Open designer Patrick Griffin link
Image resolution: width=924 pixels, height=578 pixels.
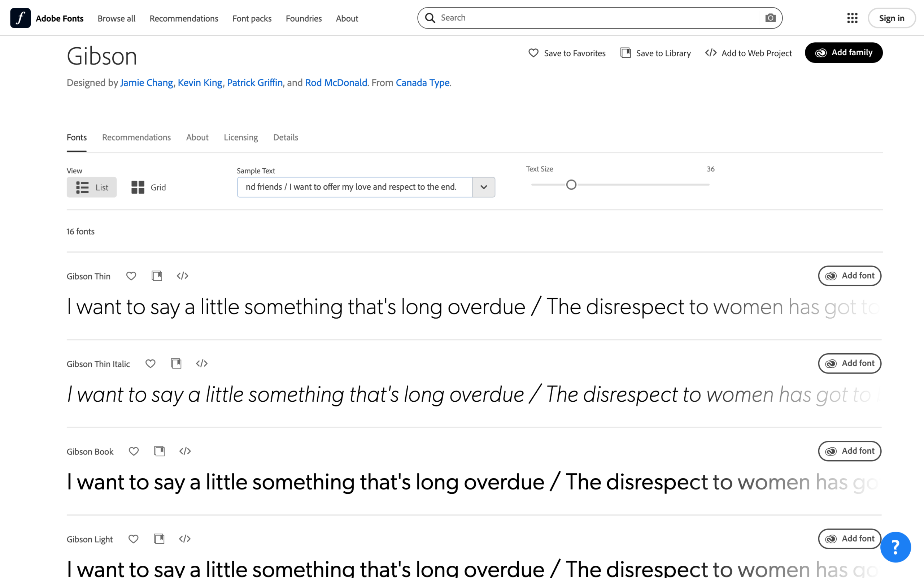tap(255, 83)
